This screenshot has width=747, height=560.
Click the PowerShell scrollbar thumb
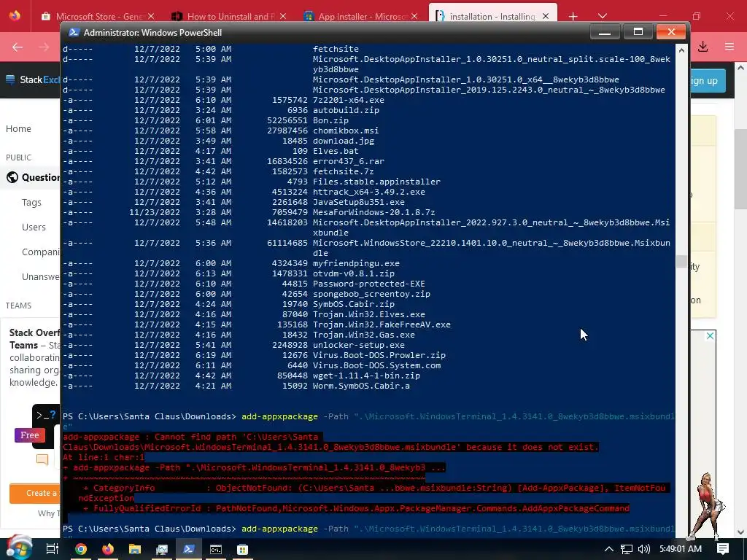tap(682, 262)
